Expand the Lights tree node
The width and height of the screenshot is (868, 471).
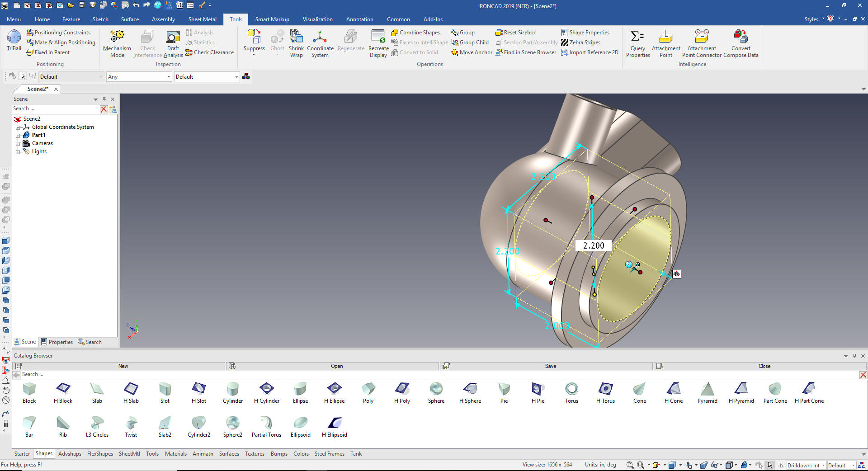click(18, 151)
